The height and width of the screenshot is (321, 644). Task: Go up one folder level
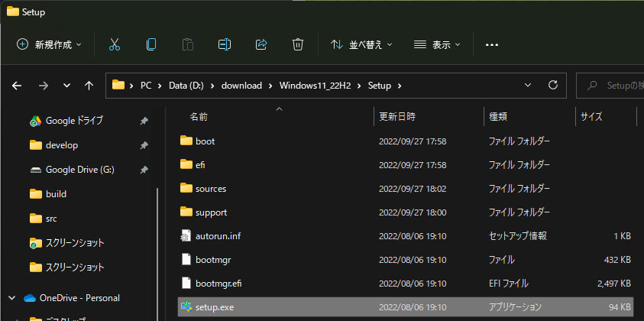89,86
